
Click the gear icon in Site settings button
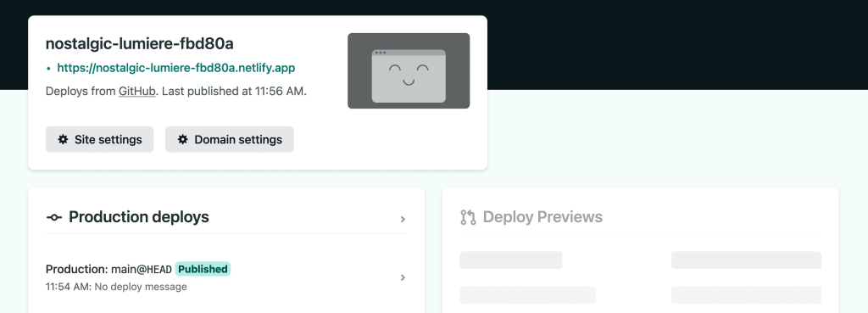(x=63, y=140)
